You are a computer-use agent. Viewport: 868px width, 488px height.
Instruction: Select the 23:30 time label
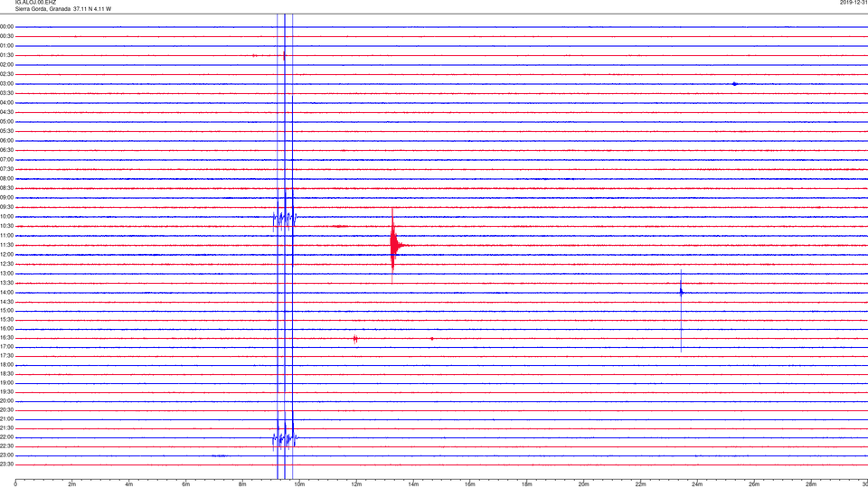click(x=6, y=465)
